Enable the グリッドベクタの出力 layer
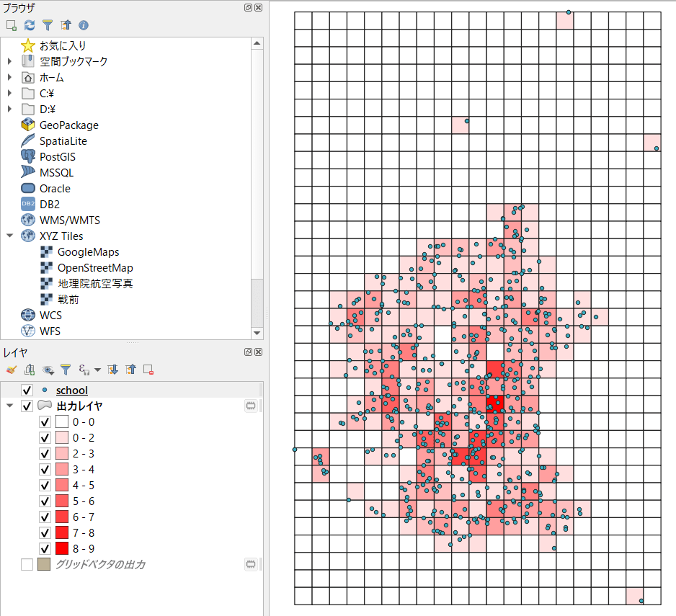The width and height of the screenshot is (676, 616). pos(27,564)
